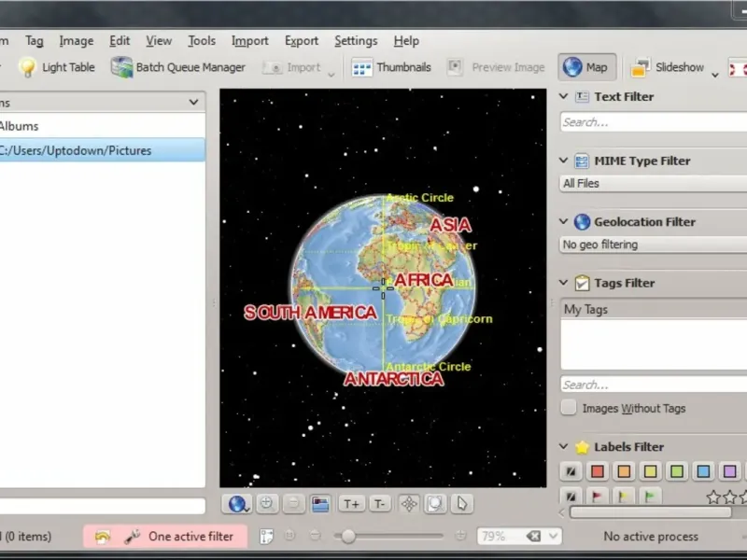747x560 pixels.
Task: Open the Light Table view
Action: [x=56, y=67]
